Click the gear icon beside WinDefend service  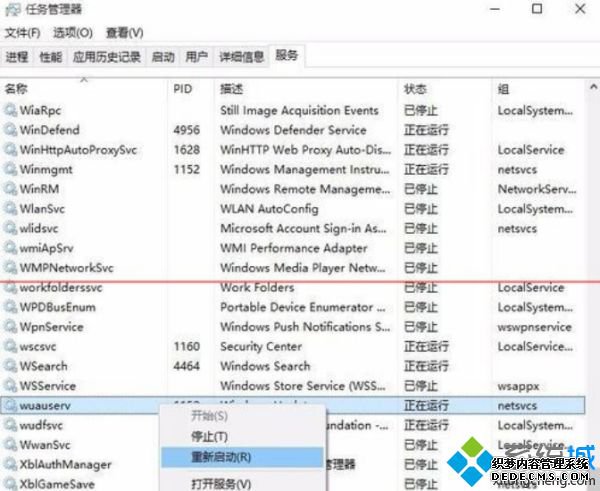[10, 130]
